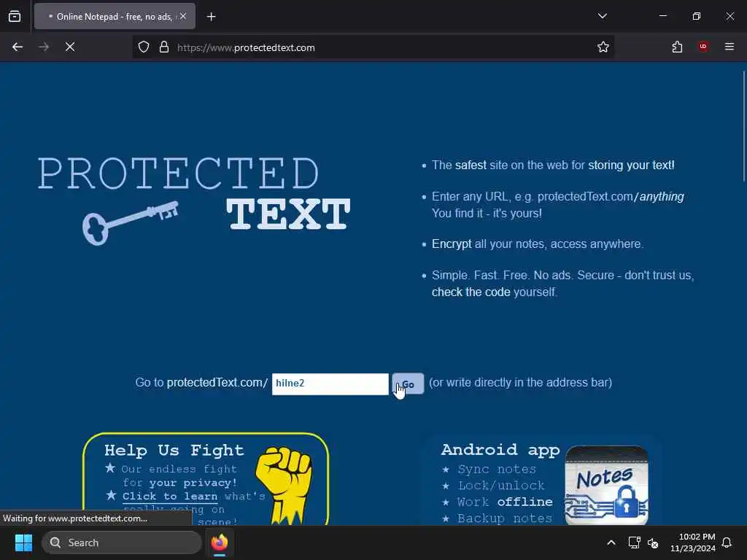Click 'Lock/unlock' text
The height and width of the screenshot is (560, 747).
pos(500,485)
